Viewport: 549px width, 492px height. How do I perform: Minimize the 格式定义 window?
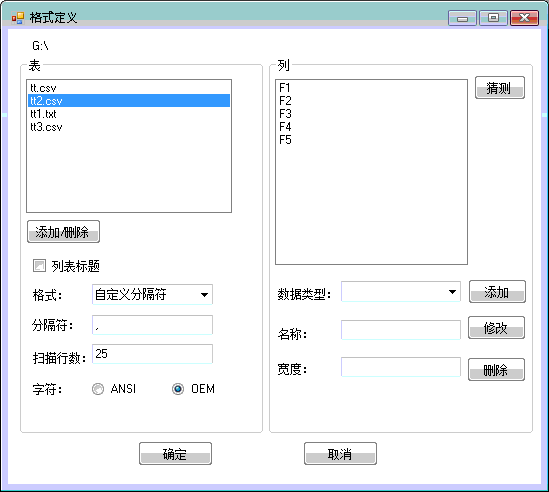tap(462, 18)
